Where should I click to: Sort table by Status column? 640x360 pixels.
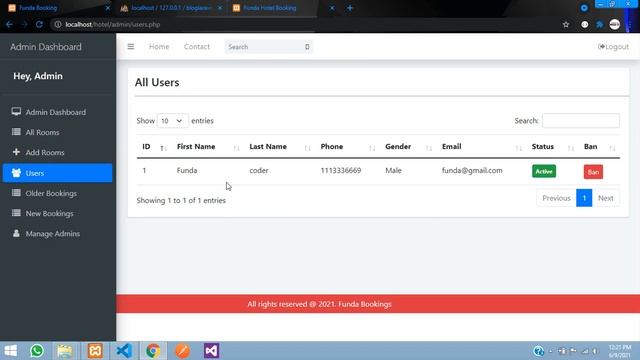(x=552, y=147)
